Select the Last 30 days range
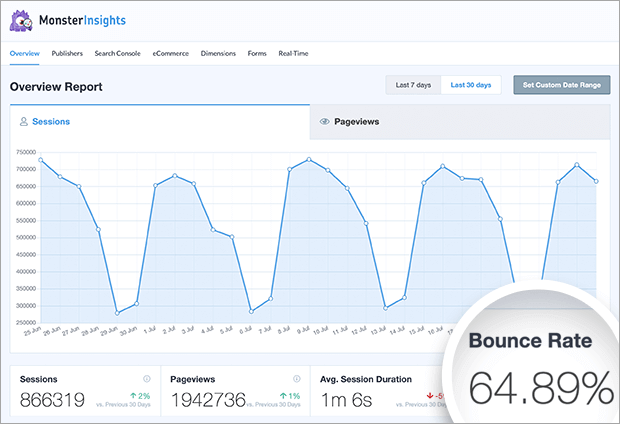 pyautogui.click(x=471, y=85)
